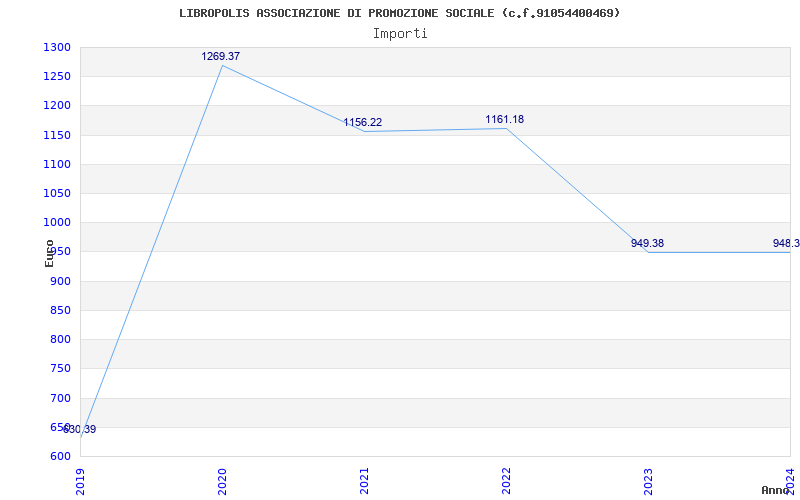Image resolution: width=800 pixels, height=500 pixels.
Task: Click the 2022 x-axis label
Action: point(506,482)
